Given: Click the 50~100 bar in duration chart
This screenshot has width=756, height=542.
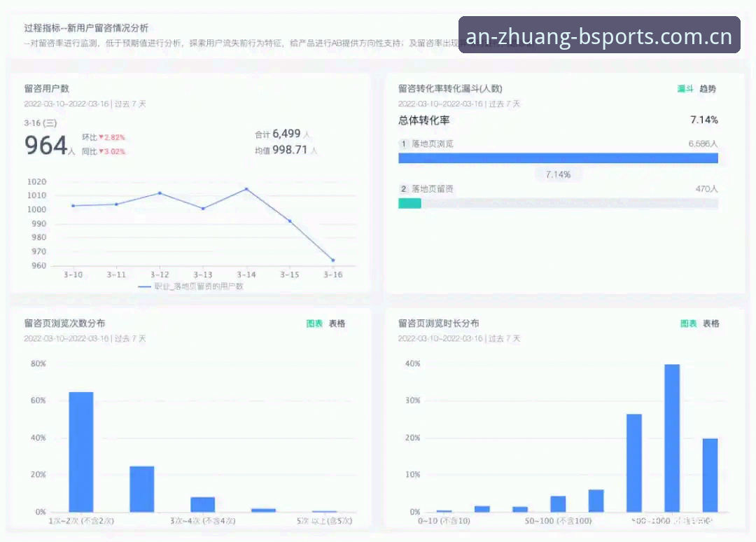Looking at the screenshot, I should pyautogui.click(x=558, y=504).
